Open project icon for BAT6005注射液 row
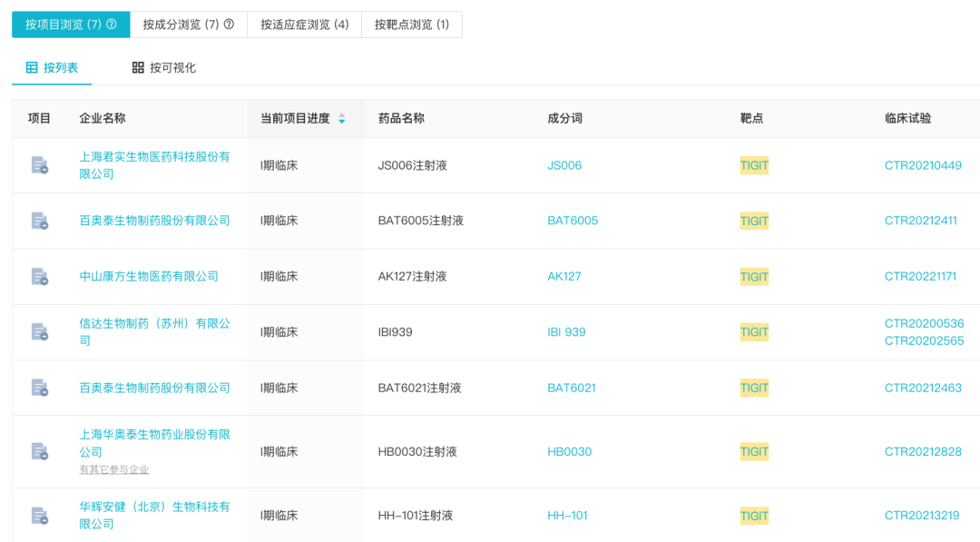This screenshot has height=542, width=980. click(39, 221)
